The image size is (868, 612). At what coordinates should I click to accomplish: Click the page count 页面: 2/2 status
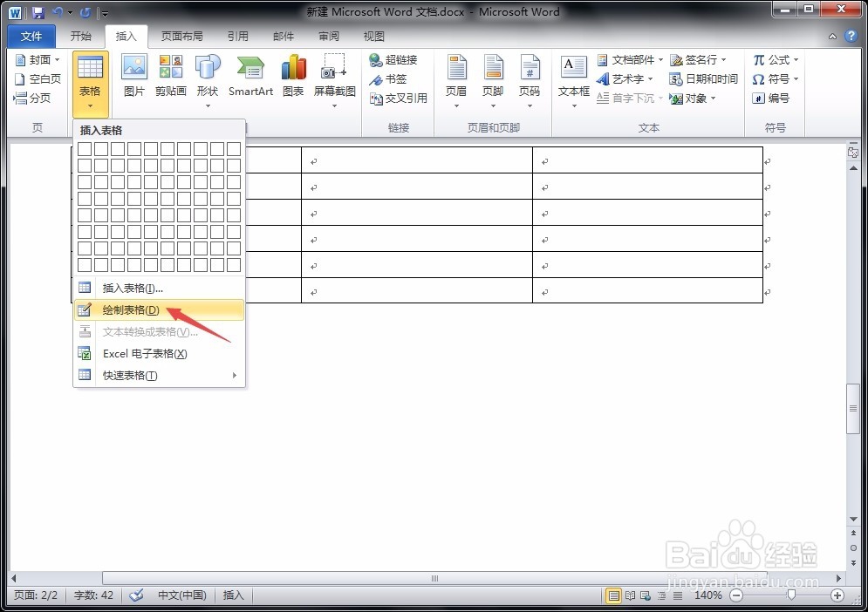(x=36, y=595)
